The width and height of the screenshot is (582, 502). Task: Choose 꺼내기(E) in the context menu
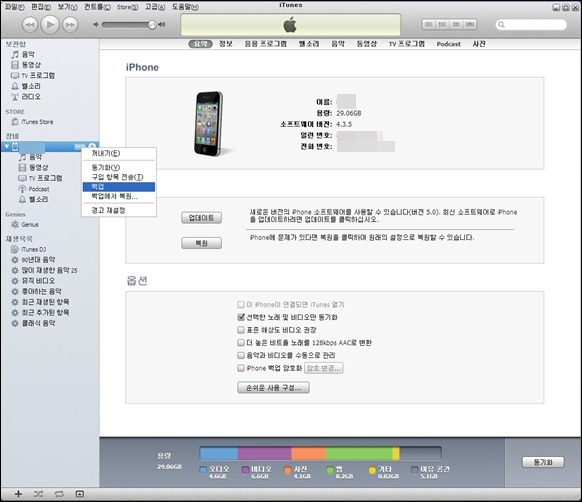(x=119, y=153)
